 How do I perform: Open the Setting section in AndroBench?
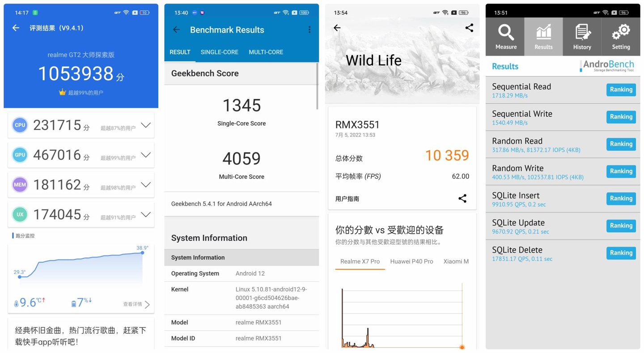tap(621, 37)
